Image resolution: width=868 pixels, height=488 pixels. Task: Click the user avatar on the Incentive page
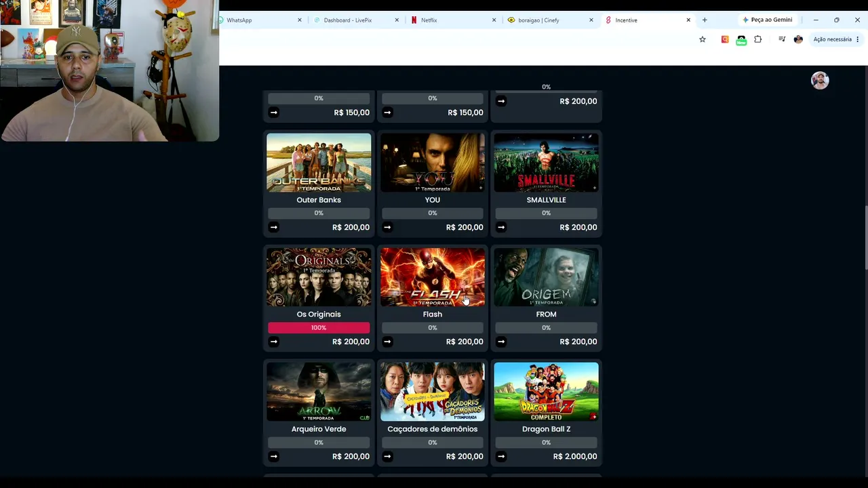point(820,81)
